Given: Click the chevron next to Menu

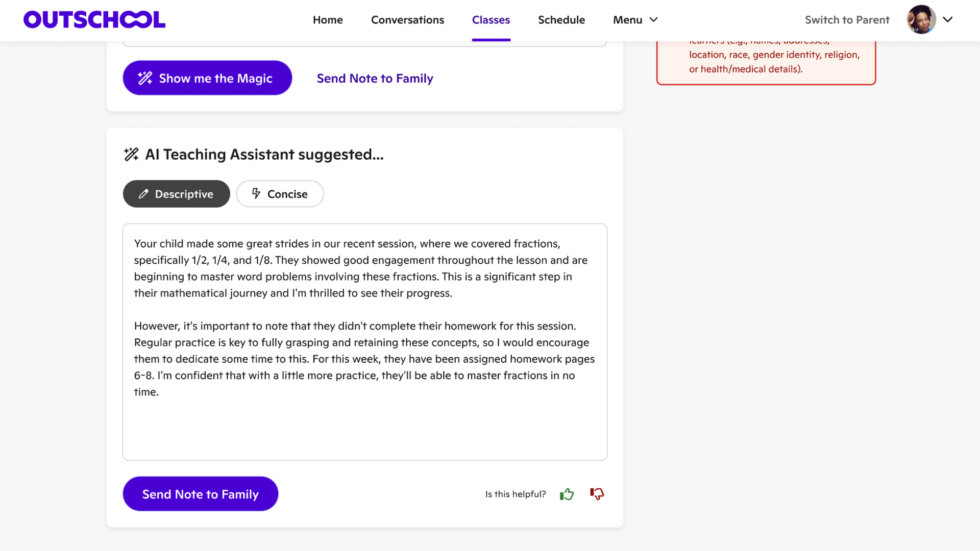Looking at the screenshot, I should [x=653, y=20].
